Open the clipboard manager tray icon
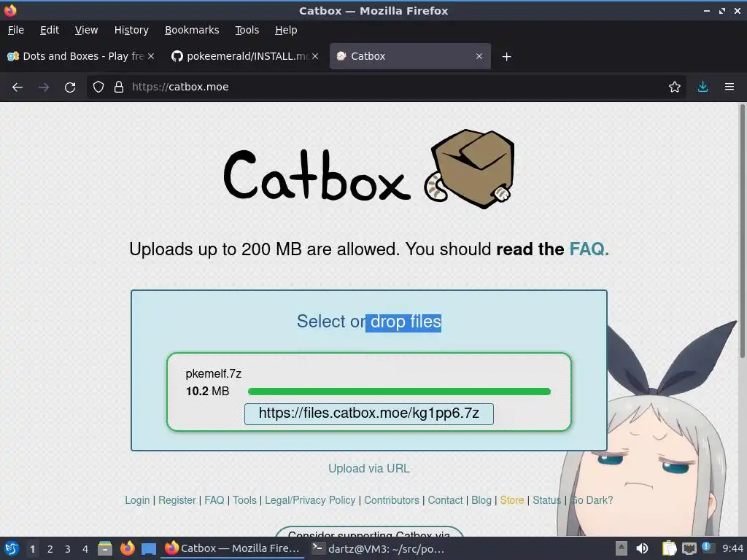 pyautogui.click(x=670, y=548)
